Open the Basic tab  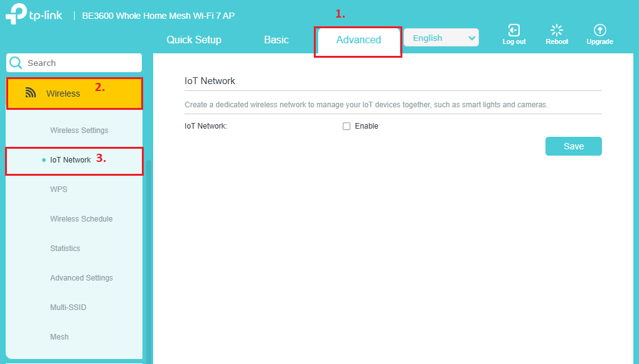tap(276, 40)
